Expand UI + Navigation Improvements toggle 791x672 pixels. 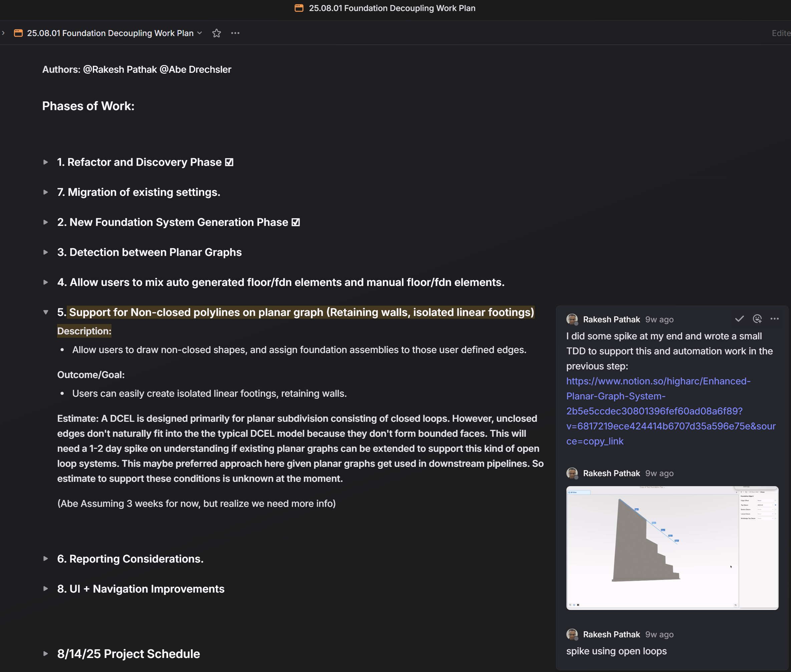pos(46,589)
